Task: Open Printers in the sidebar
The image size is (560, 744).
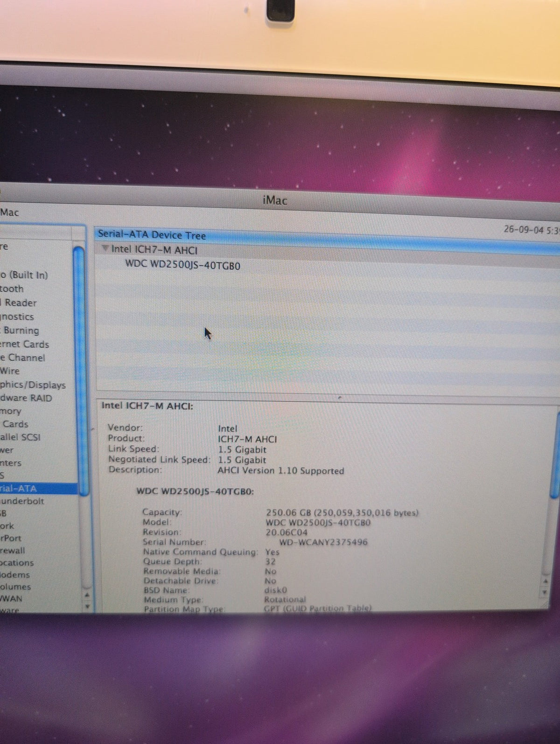Action: tap(11, 463)
